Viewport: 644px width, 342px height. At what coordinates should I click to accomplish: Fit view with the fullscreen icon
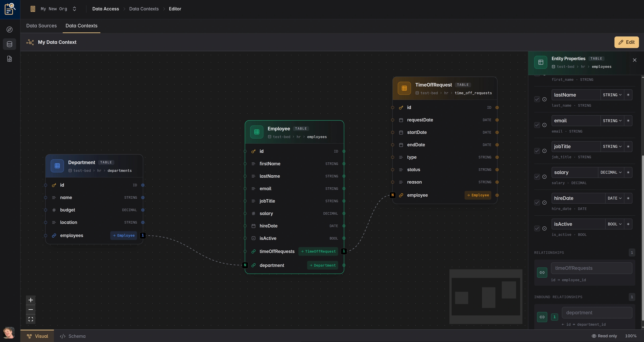[x=31, y=319]
